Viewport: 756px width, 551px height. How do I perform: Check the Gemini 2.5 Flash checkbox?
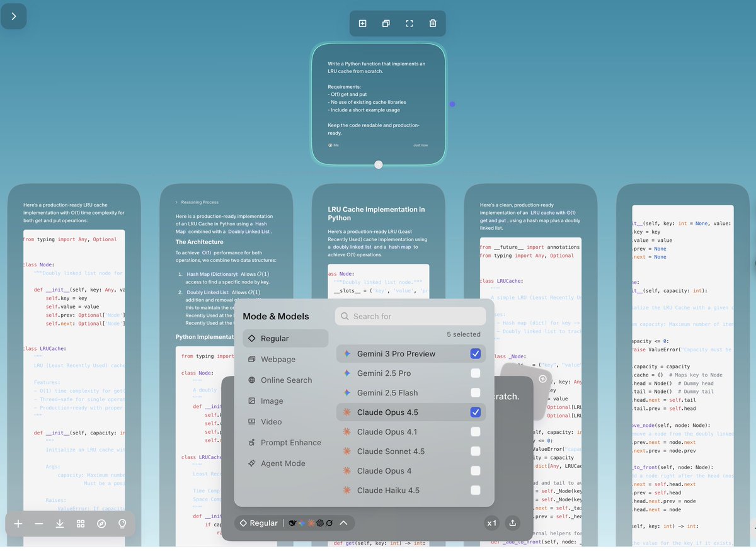coord(476,393)
